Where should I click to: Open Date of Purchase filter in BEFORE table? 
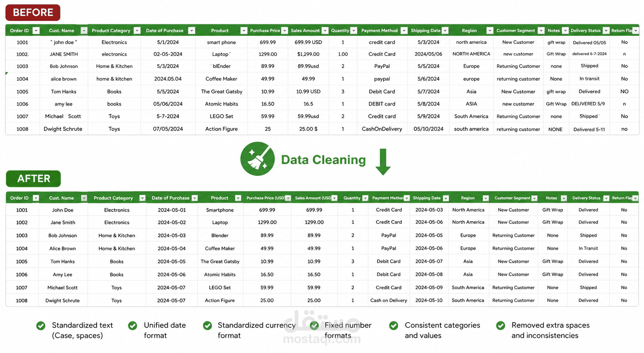[x=192, y=30]
